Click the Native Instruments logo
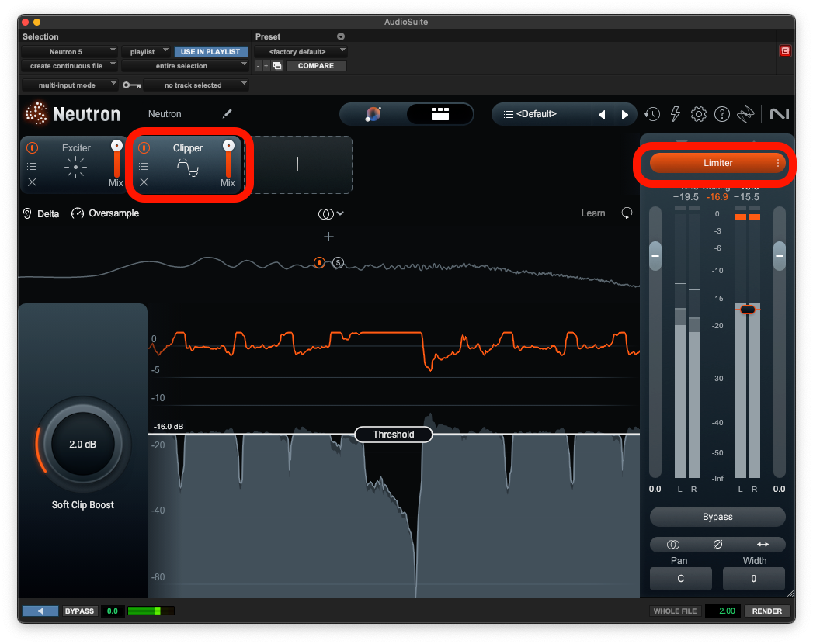The height and width of the screenshot is (644, 813). (x=780, y=114)
